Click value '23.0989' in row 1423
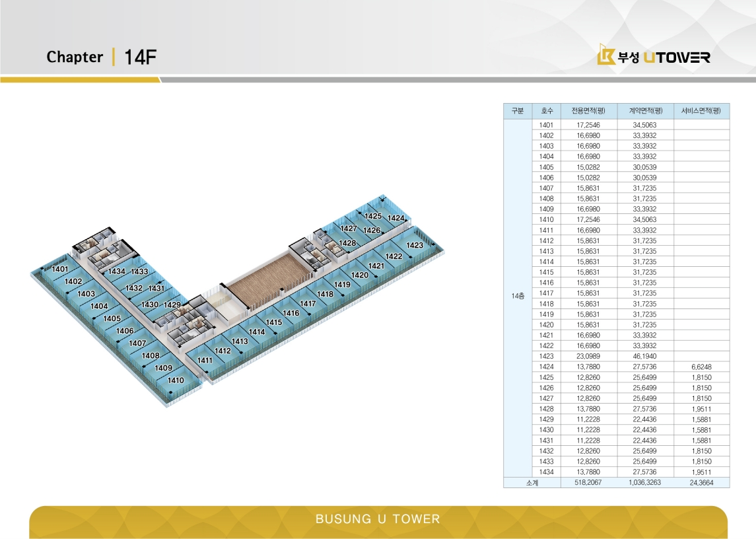The image size is (756, 539). click(x=588, y=356)
